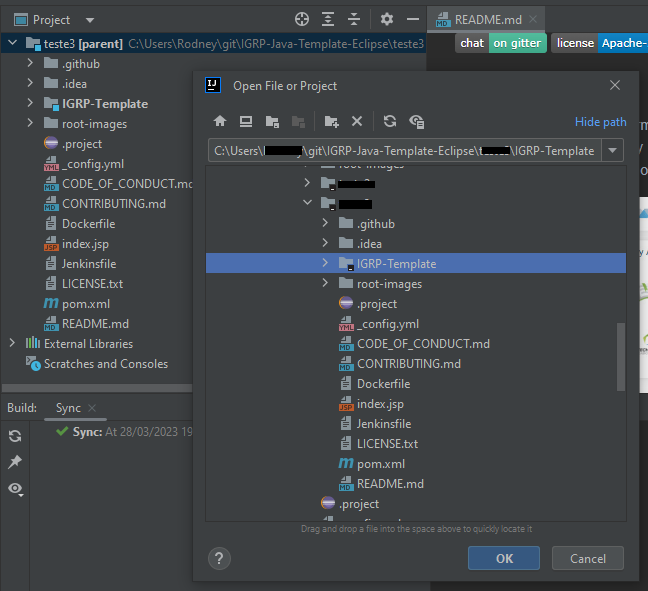Click the Collapse All icon in Project panel
Viewport: 648px width, 591px height.
[354, 19]
